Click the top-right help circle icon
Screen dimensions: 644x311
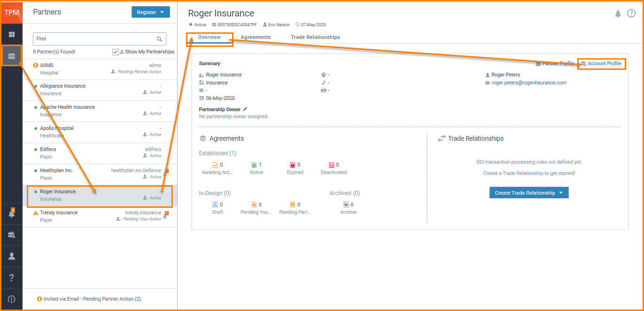[x=631, y=14]
